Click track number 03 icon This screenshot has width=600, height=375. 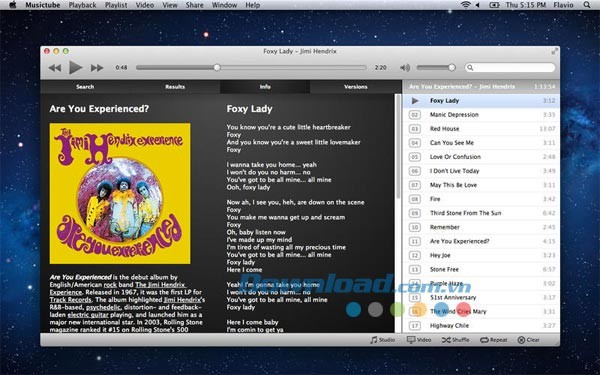click(x=415, y=129)
